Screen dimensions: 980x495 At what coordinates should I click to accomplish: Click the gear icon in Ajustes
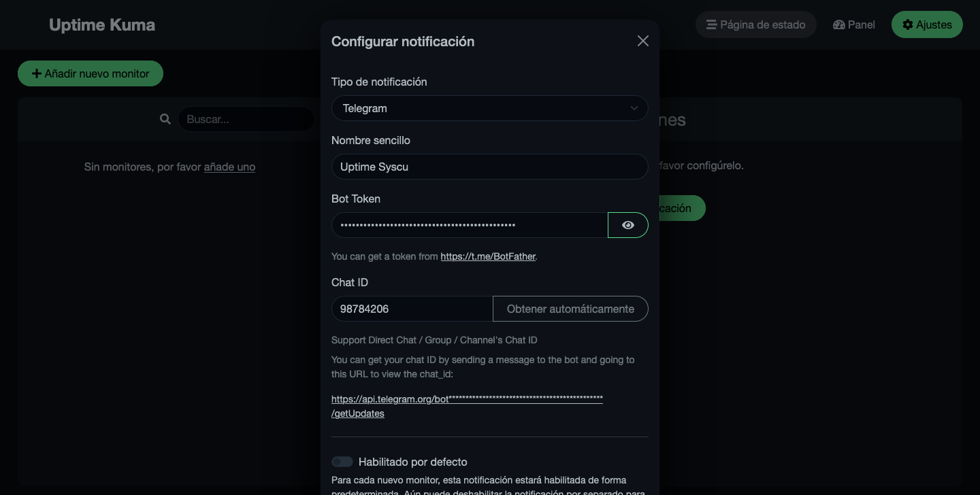(x=908, y=24)
